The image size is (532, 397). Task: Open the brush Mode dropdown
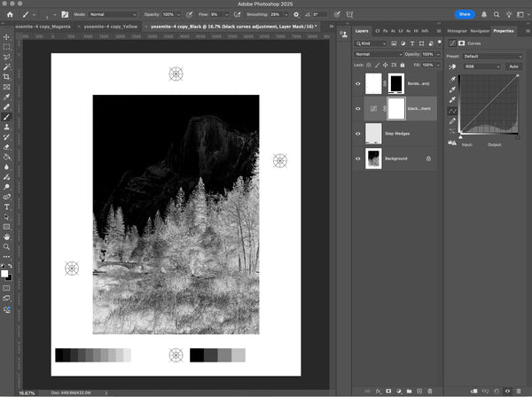pyautogui.click(x=113, y=14)
